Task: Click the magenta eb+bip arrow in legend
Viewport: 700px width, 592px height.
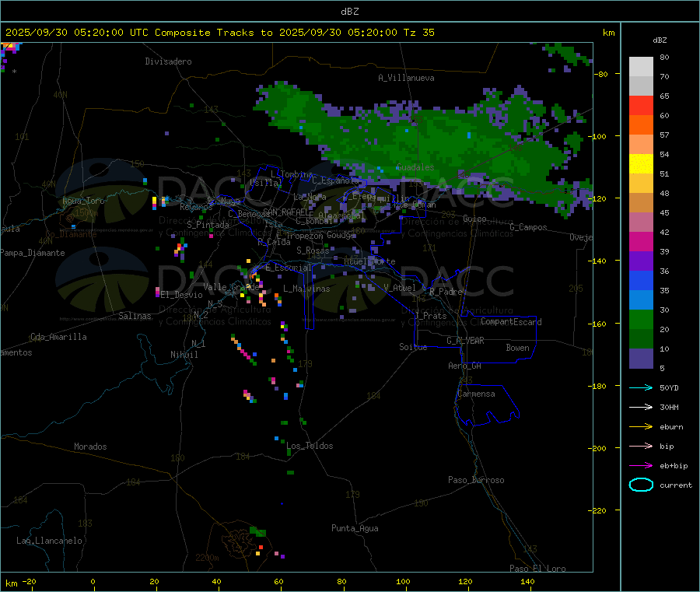Action: (641, 466)
